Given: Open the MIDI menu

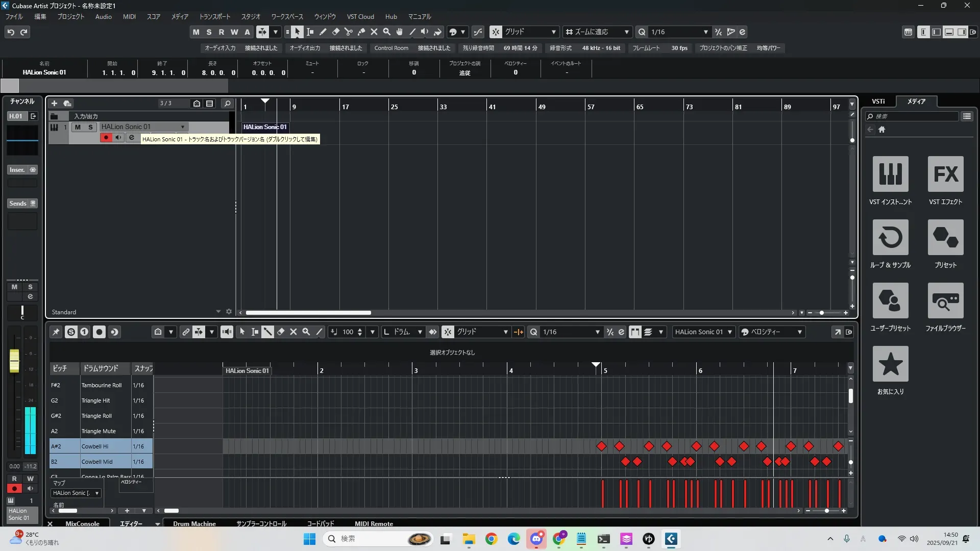Looking at the screenshot, I should click(129, 16).
